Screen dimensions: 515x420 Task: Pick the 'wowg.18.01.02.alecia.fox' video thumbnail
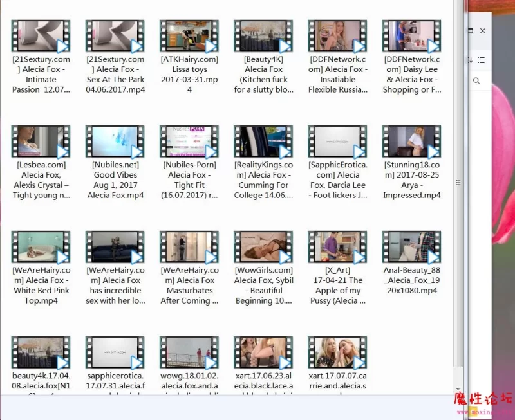pos(189,352)
